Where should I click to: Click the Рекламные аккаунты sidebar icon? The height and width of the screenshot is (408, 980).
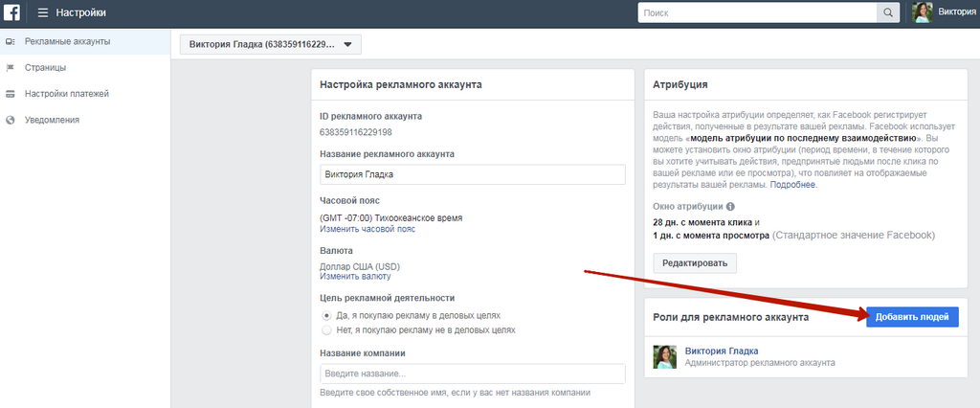pos(10,42)
